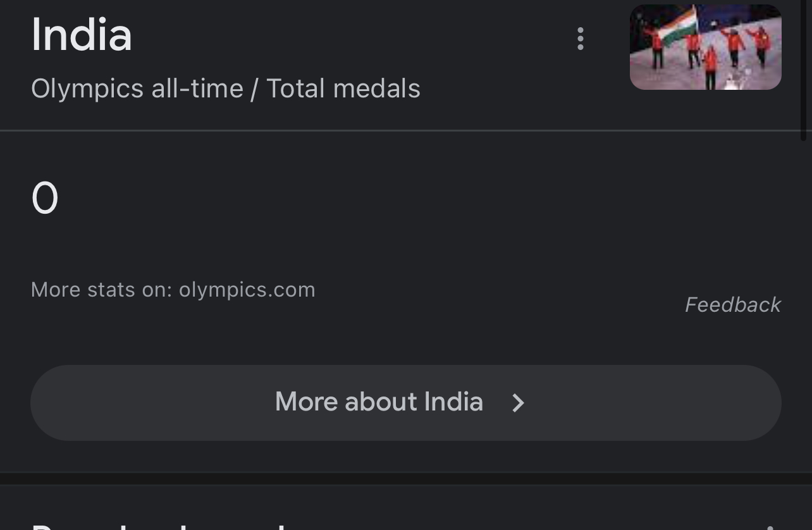This screenshot has width=812, height=530.
Task: Click the partially visible heading at bottom
Action: [158, 526]
